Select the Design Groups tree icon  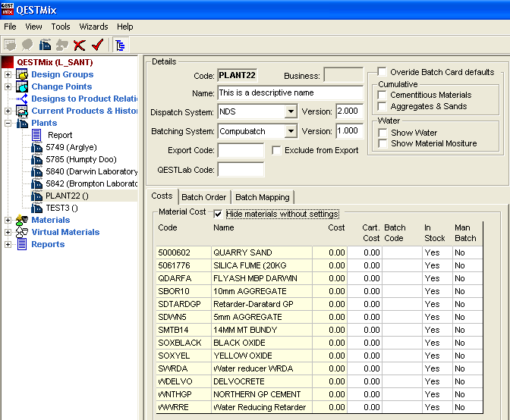(x=22, y=74)
